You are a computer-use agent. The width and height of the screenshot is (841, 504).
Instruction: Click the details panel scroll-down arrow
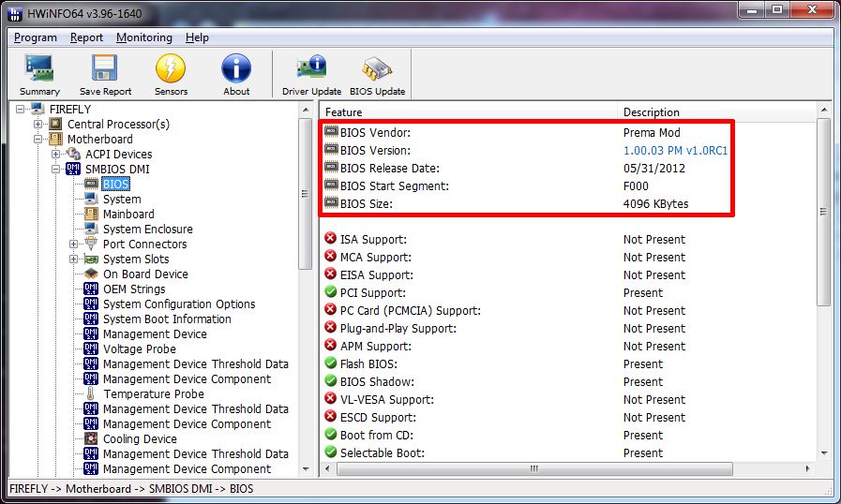pyautogui.click(x=823, y=453)
